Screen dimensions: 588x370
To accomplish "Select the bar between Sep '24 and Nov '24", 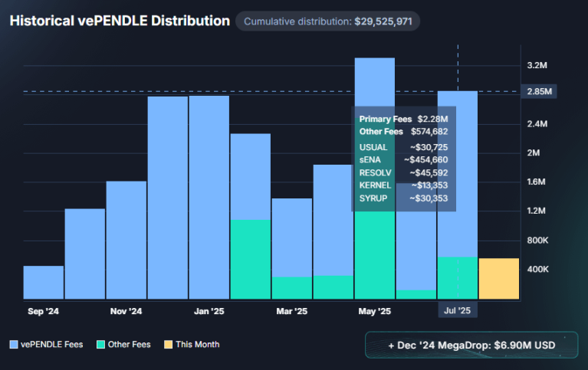I will pos(84,253).
